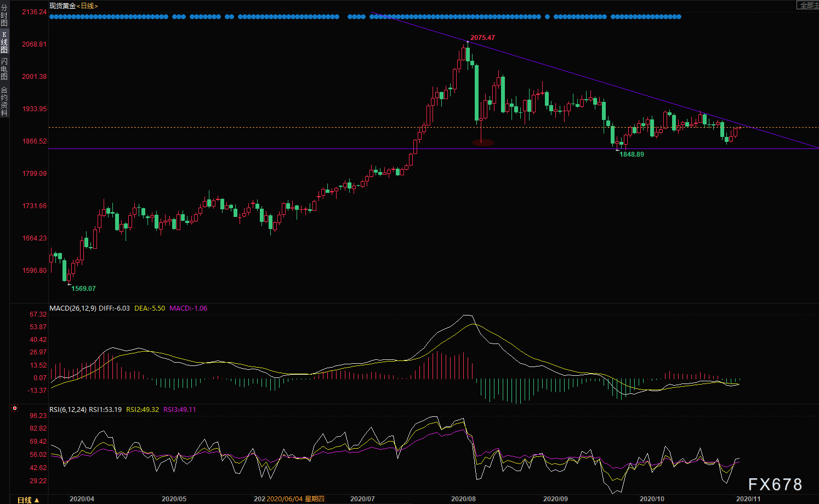
Task: Click the 2075.47 high price label
Action: coord(482,38)
